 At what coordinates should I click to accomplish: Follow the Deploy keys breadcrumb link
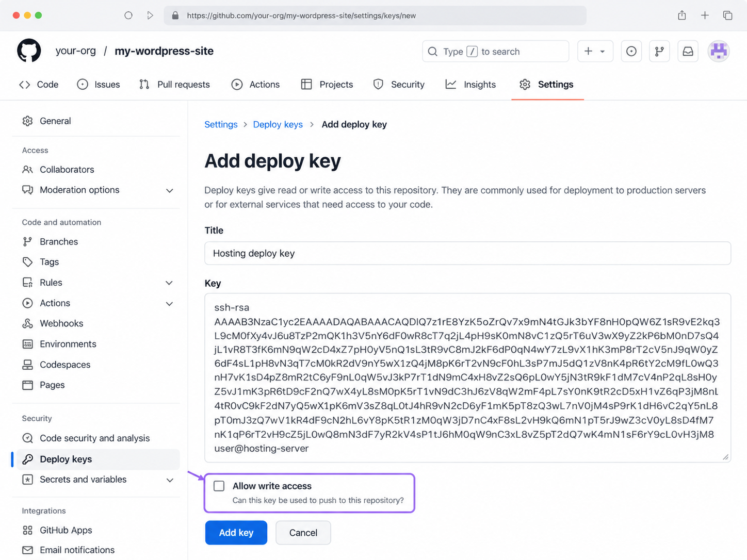[x=278, y=124]
